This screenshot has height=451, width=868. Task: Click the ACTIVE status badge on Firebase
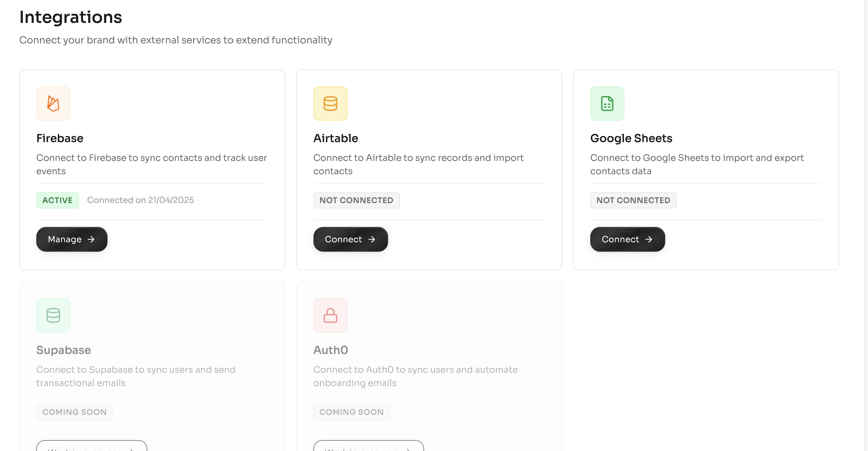point(57,200)
